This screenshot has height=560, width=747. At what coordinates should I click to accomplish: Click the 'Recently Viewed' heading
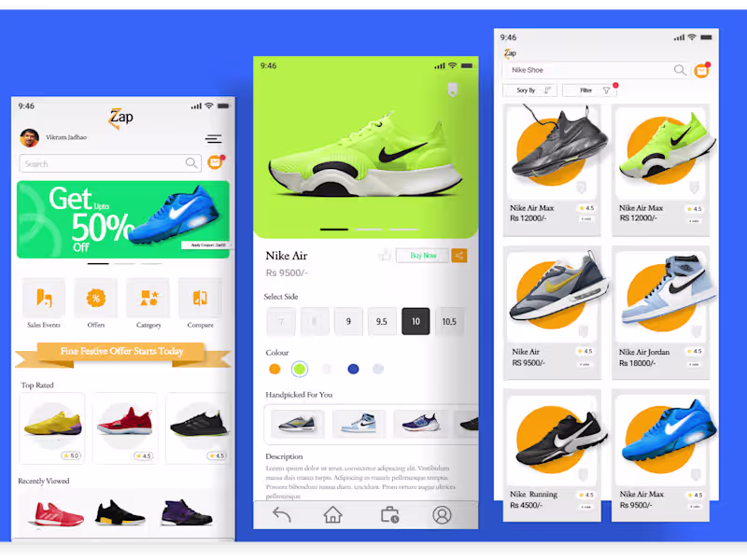click(x=44, y=481)
